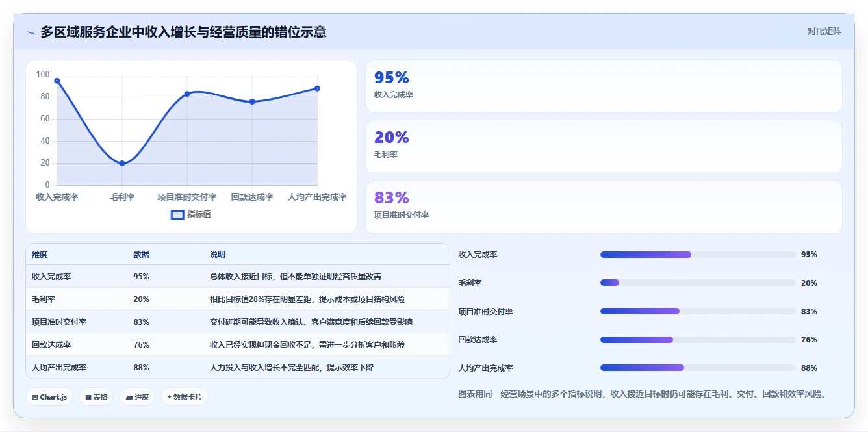The height and width of the screenshot is (432, 868).
Task: Click the description starting 收入已经实现
Action: pyautogui.click(x=307, y=344)
